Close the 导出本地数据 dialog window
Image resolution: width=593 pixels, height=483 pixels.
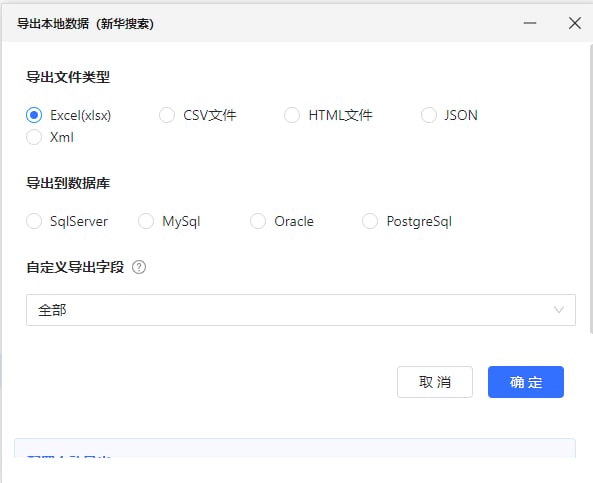pyautogui.click(x=575, y=23)
